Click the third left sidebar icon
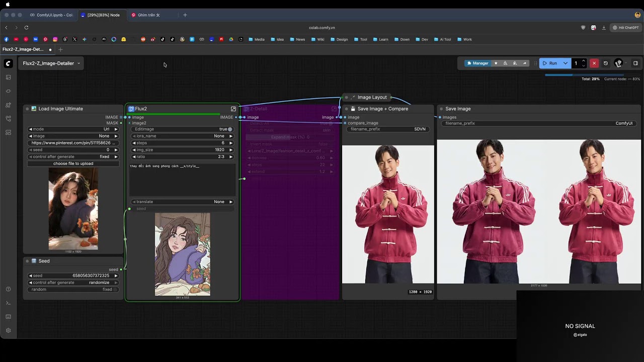644x362 pixels. pos(8,105)
